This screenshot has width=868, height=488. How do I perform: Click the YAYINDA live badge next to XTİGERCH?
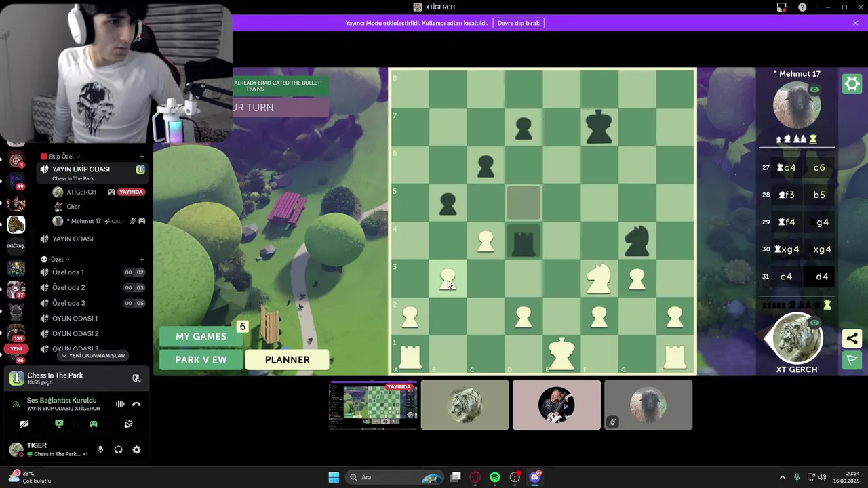(131, 192)
